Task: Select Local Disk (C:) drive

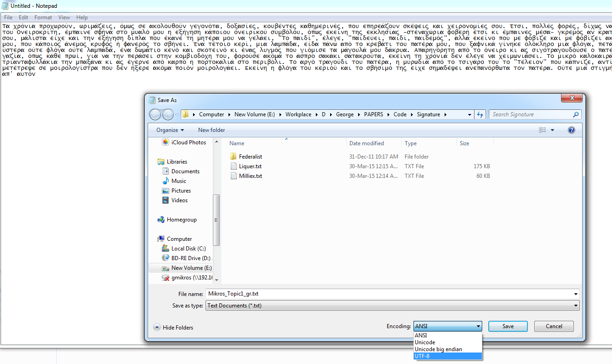Action: click(189, 249)
